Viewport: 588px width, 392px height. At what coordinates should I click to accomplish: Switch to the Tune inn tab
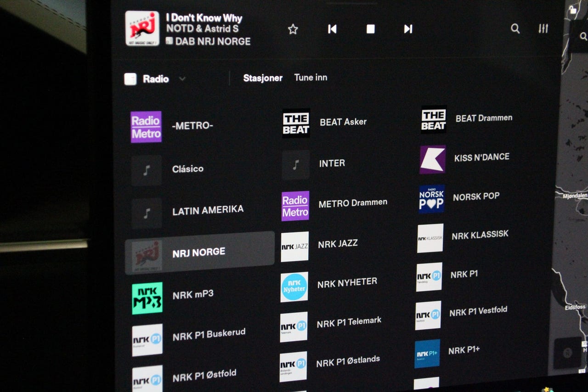(x=311, y=78)
